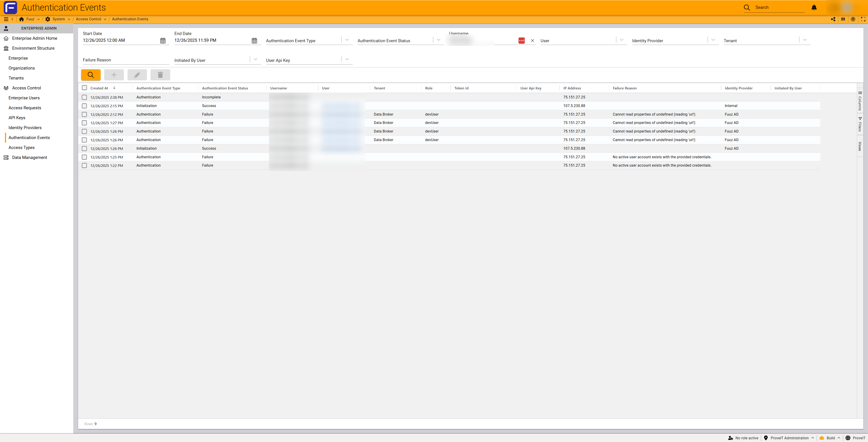
Task: Open the Columns side panel tab
Action: [x=860, y=101]
